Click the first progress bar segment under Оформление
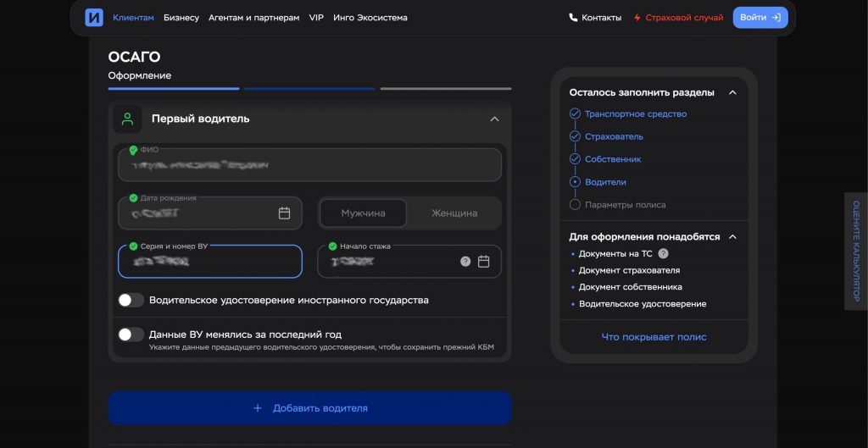 pyautogui.click(x=174, y=88)
